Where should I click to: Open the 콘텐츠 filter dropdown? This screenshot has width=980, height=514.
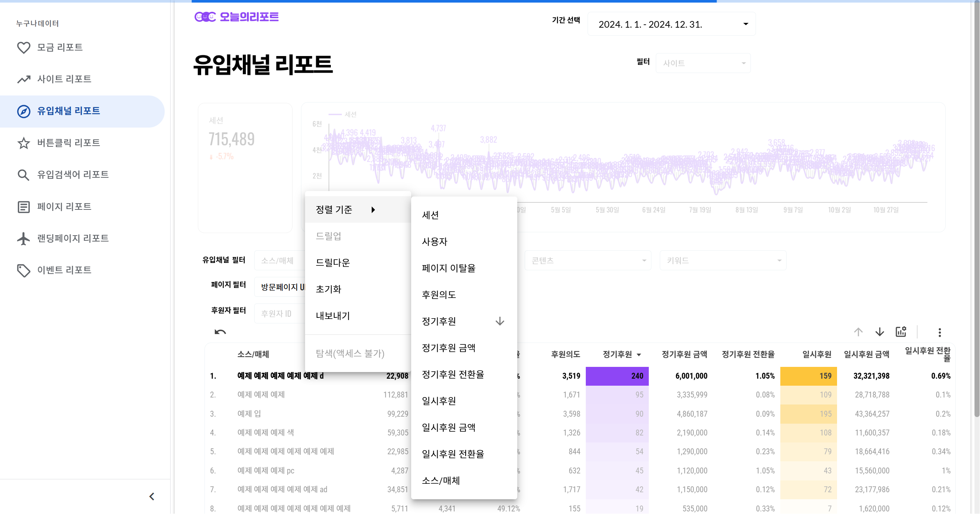click(588, 260)
